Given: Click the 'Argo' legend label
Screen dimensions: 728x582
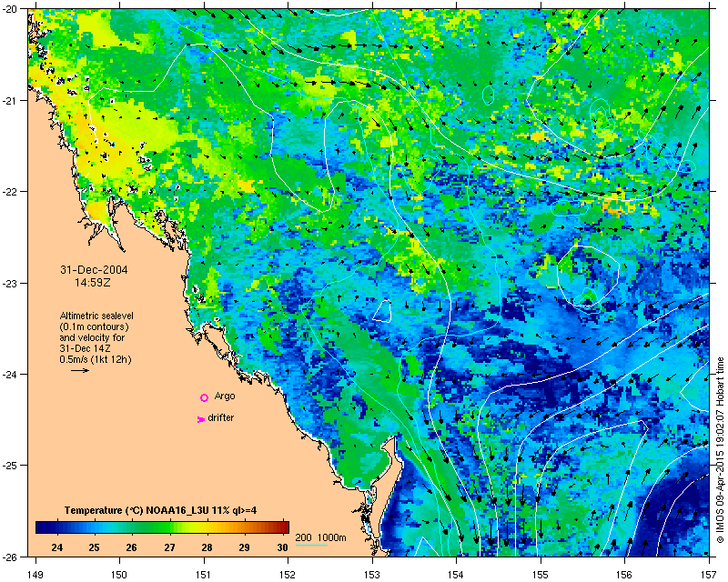Looking at the screenshot, I should point(225,396).
